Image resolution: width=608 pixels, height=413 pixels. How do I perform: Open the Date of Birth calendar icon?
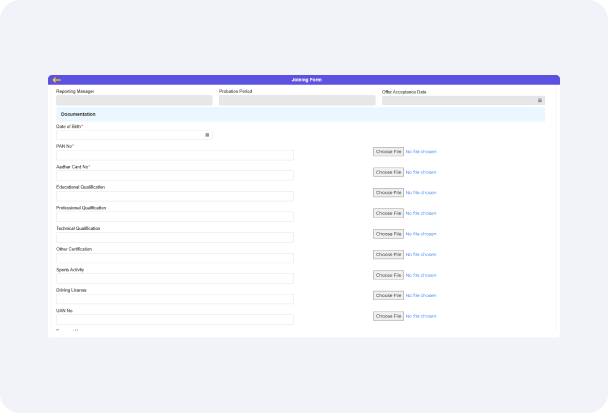click(x=207, y=134)
